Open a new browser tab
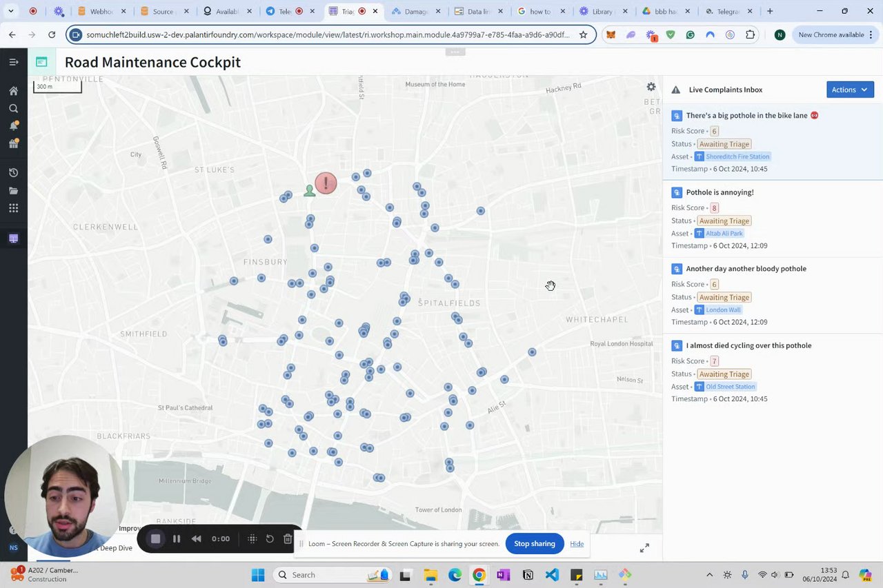 [770, 12]
